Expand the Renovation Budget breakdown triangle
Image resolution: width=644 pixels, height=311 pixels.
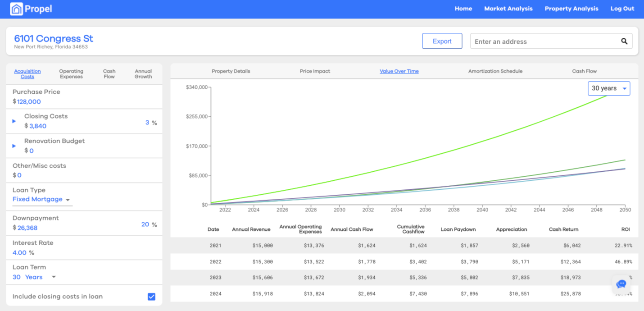(x=14, y=146)
